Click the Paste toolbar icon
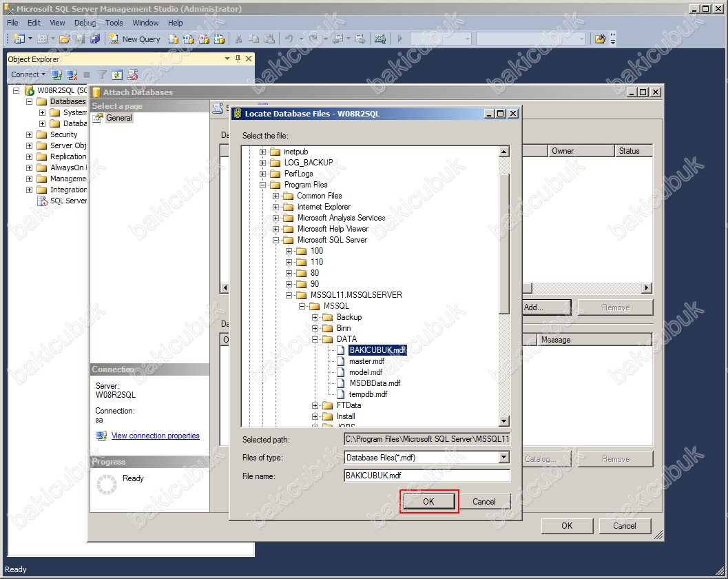Screen dimensions: 728x579 tap(269, 39)
